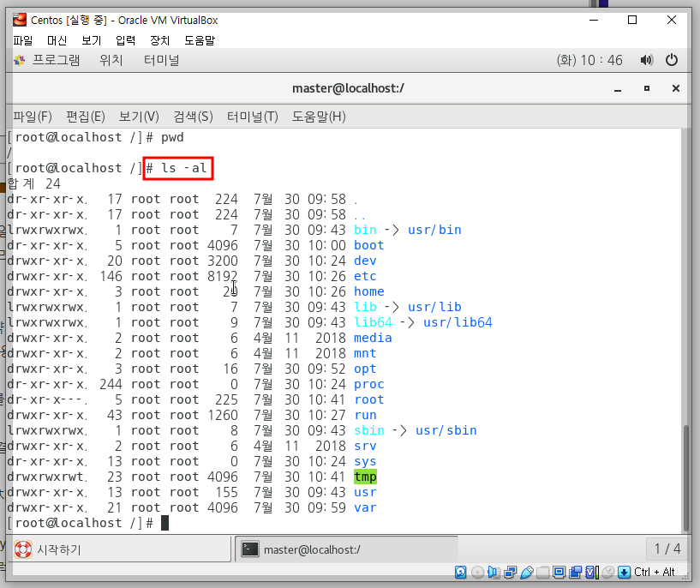Viewport: 700px width, 588px height.
Task: Click the terminal icon in bottom taskbar
Action: click(x=250, y=549)
